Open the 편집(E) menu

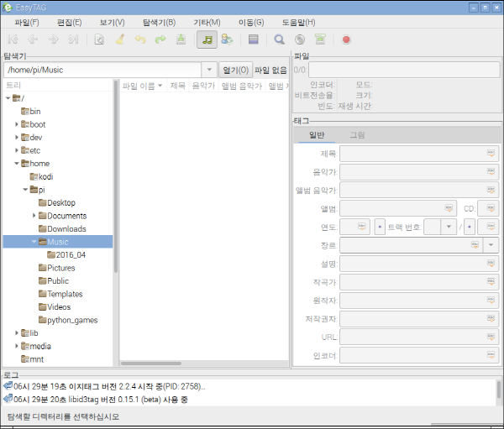69,22
